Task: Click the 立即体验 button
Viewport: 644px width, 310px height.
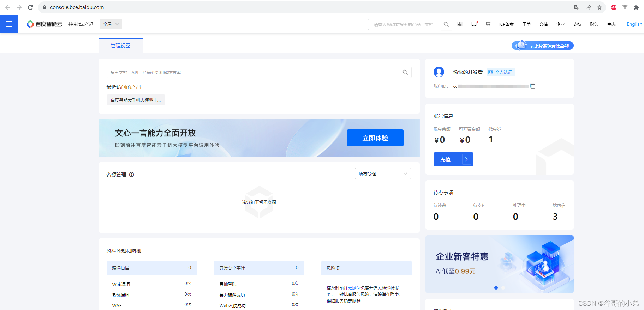Action: (375, 138)
